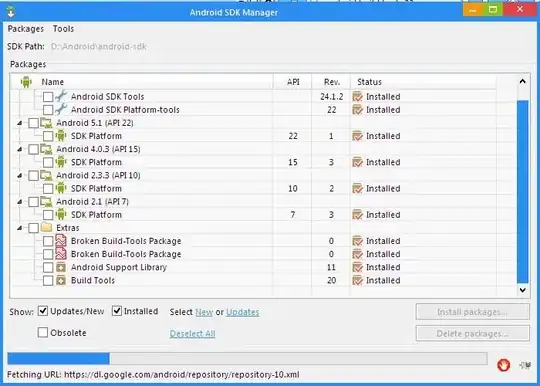Open the Tools menu
Image resolution: width=540 pixels, height=386 pixels.
(x=63, y=29)
